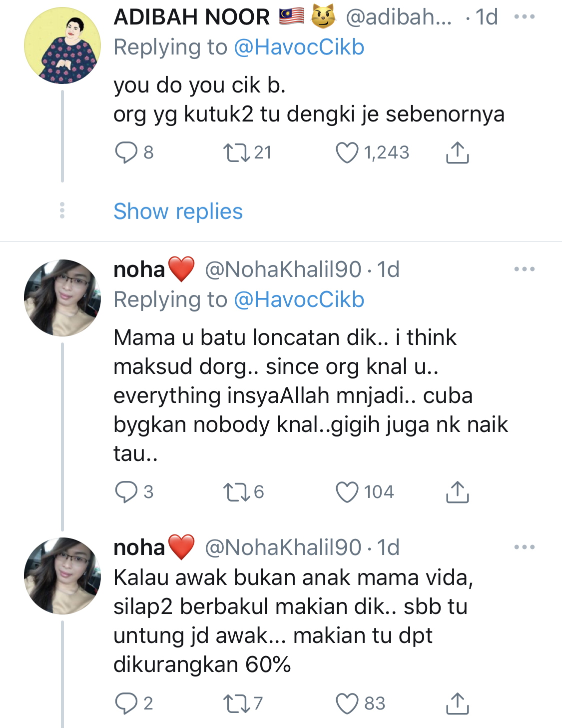Like the 'batu loncatan' tweet by noha

pyautogui.click(x=347, y=492)
